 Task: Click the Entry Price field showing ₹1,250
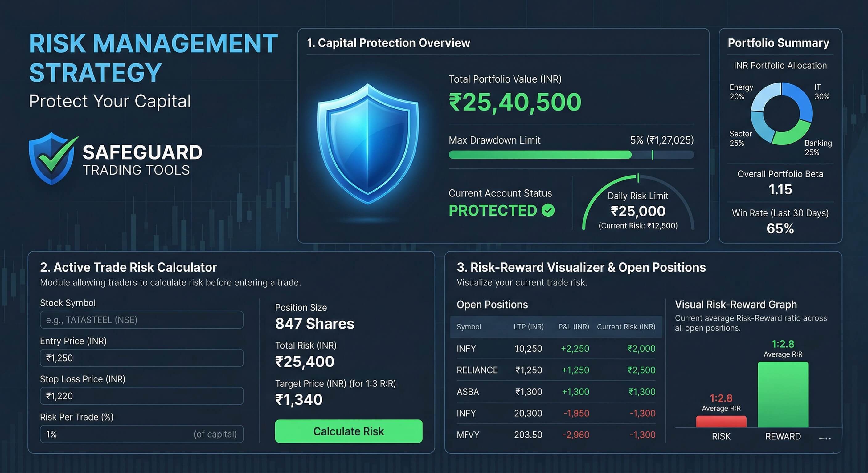coord(141,358)
